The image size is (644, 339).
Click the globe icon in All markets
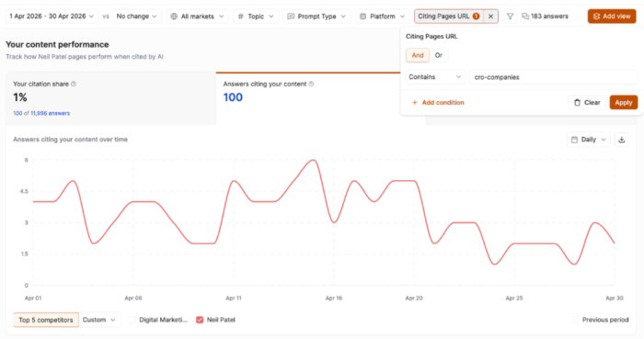click(174, 17)
